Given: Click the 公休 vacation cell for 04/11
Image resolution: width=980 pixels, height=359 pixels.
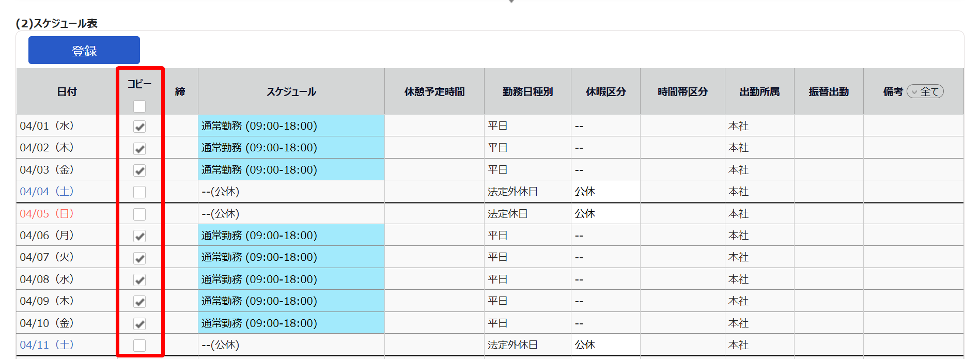Looking at the screenshot, I should tap(605, 345).
